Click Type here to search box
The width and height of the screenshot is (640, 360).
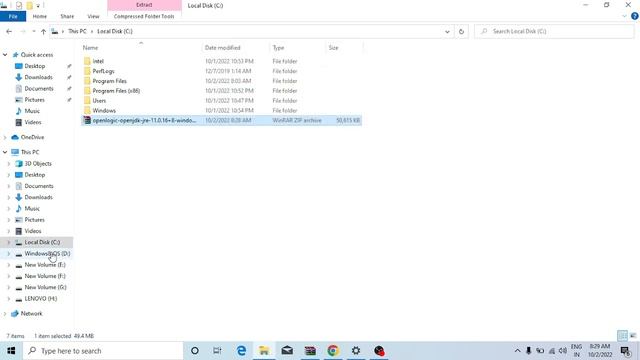pyautogui.click(x=103, y=351)
